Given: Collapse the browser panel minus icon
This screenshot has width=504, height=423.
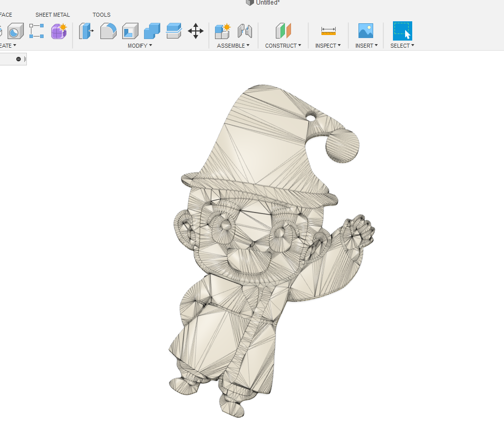Looking at the screenshot, I should tap(18, 59).
